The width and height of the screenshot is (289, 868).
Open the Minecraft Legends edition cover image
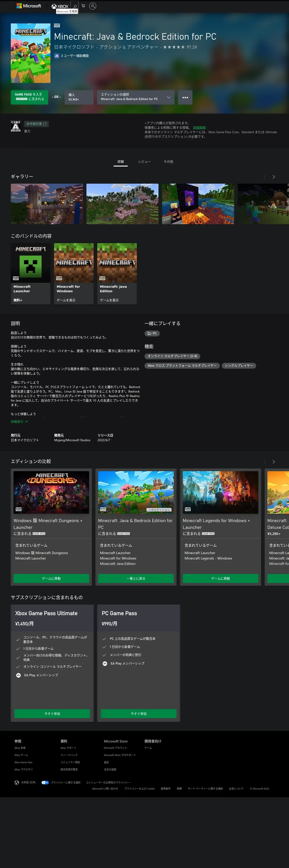coord(220,492)
